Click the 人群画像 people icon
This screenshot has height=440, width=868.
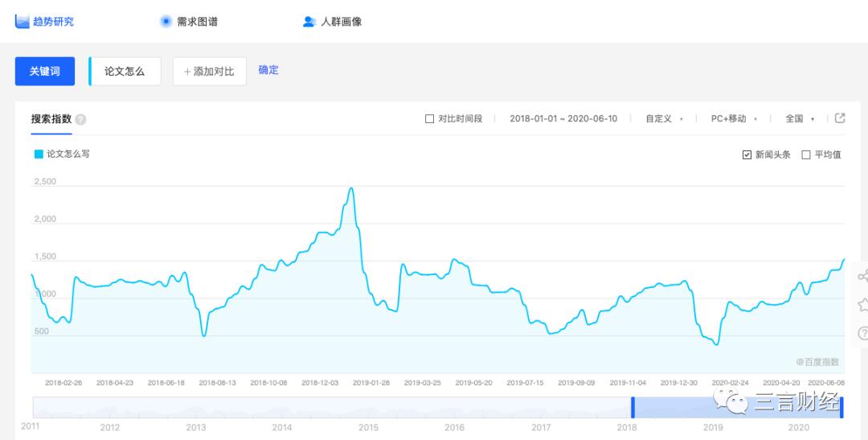[x=309, y=22]
